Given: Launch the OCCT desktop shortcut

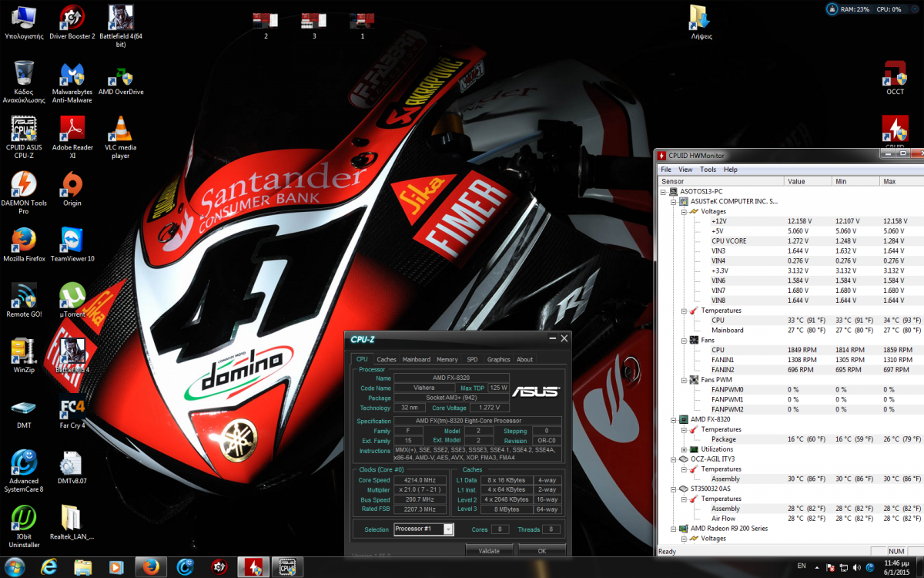Looking at the screenshot, I should (895, 78).
